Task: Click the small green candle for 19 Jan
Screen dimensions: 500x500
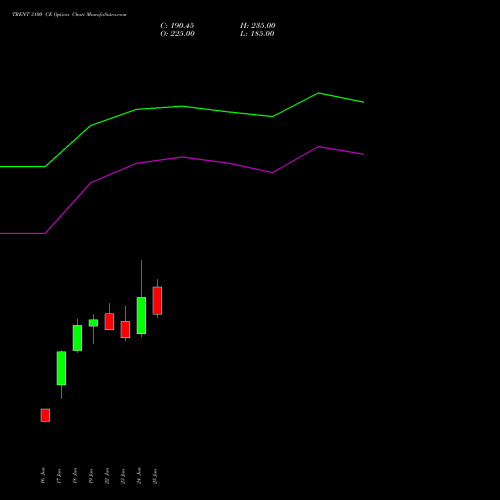Action: (x=93, y=323)
